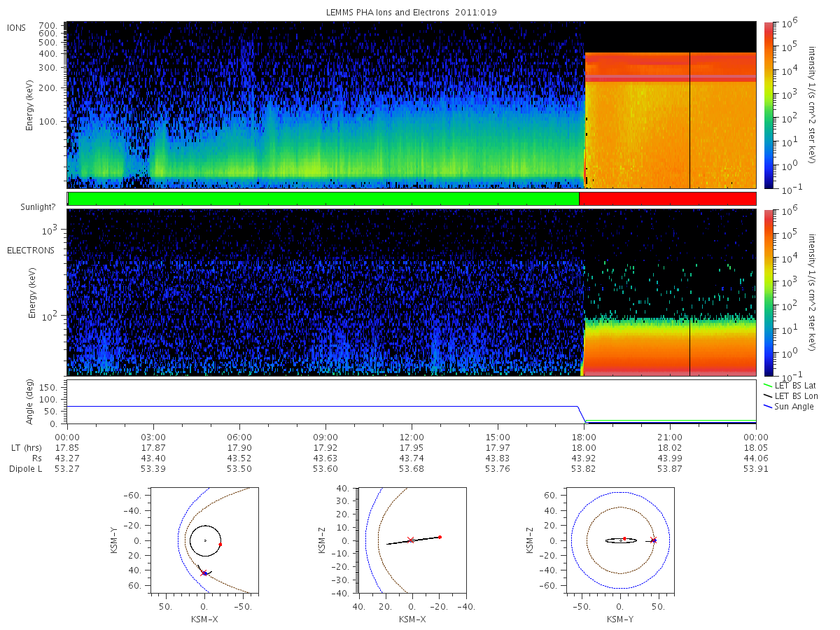Click the Dipole L value 53.50
840x630 pixels.
coord(239,468)
